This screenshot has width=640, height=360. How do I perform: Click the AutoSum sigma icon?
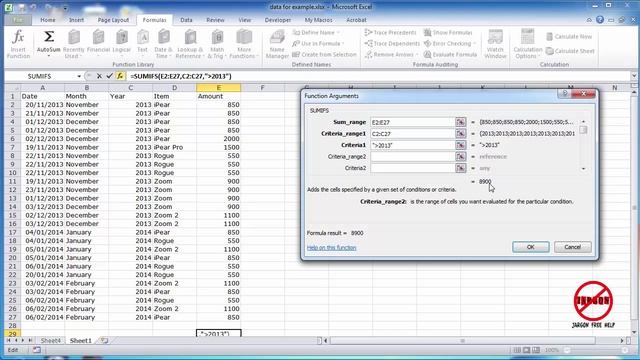click(49, 42)
